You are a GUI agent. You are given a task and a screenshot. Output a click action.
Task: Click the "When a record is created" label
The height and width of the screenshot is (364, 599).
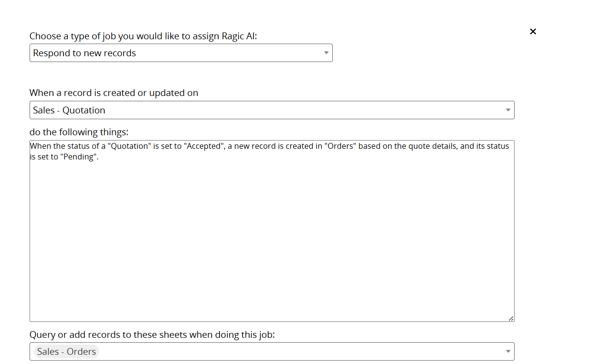113,93
